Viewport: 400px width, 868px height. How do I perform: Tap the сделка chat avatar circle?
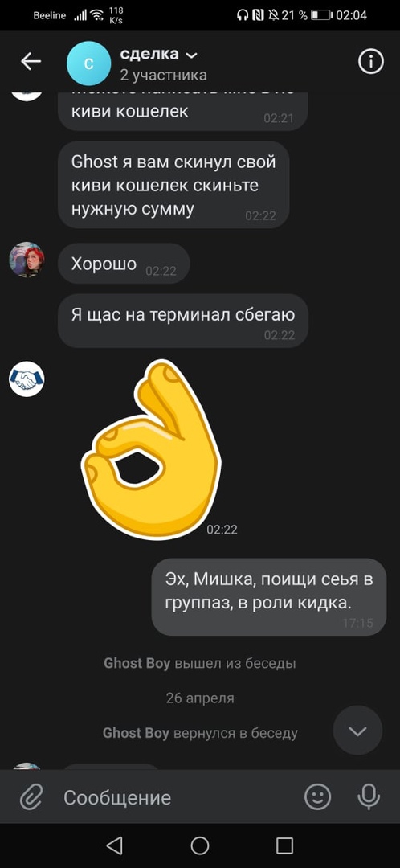(88, 63)
